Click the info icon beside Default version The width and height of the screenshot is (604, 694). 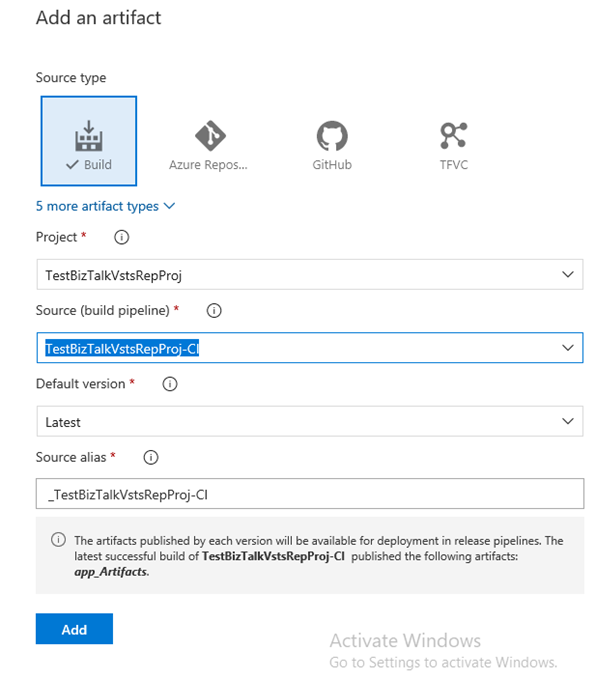pyautogui.click(x=170, y=384)
